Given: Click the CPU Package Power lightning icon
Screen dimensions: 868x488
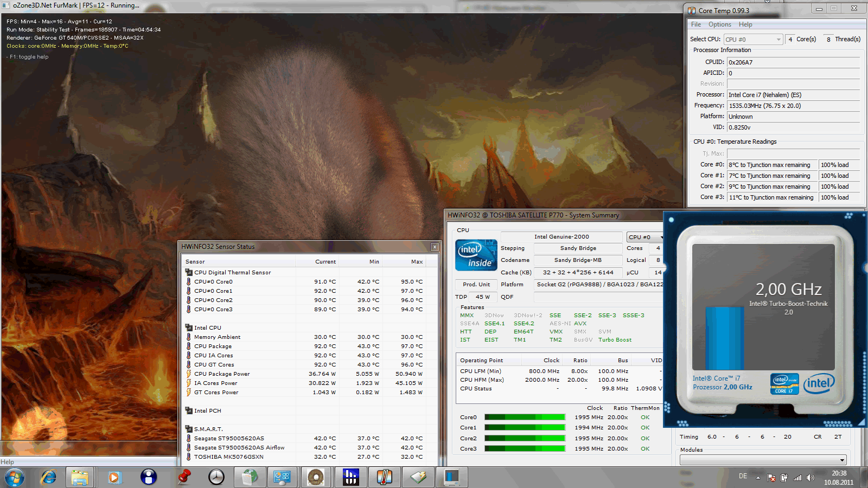Looking at the screenshot, I should click(x=189, y=374).
